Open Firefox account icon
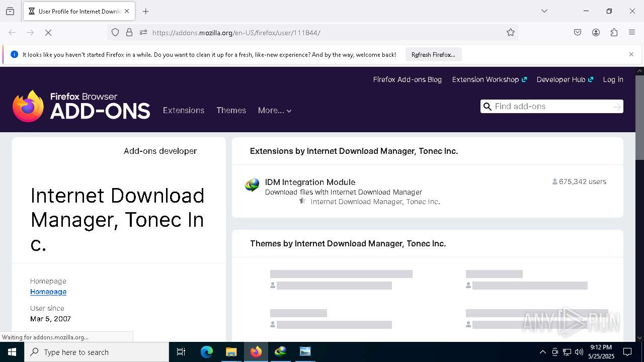The width and height of the screenshot is (644, 362). click(x=596, y=33)
